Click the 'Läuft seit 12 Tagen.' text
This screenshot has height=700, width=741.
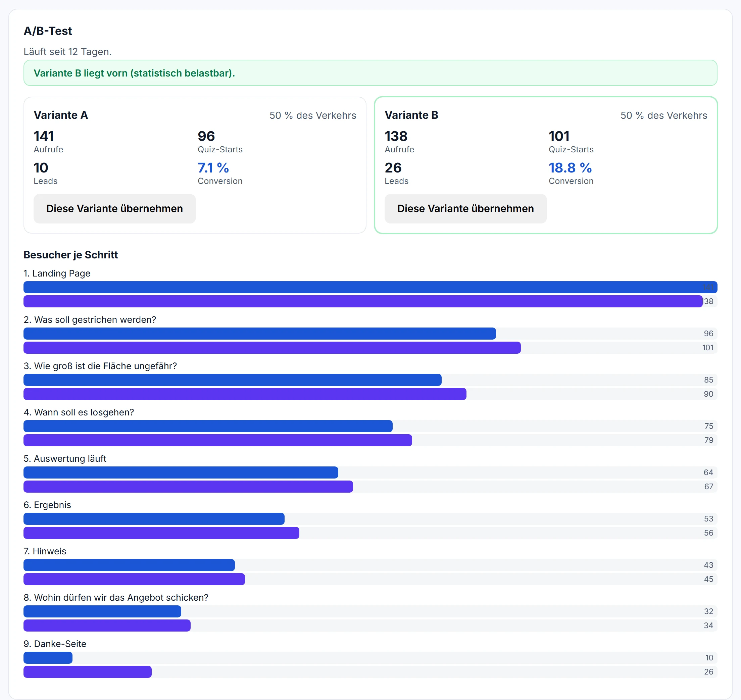[x=67, y=51]
